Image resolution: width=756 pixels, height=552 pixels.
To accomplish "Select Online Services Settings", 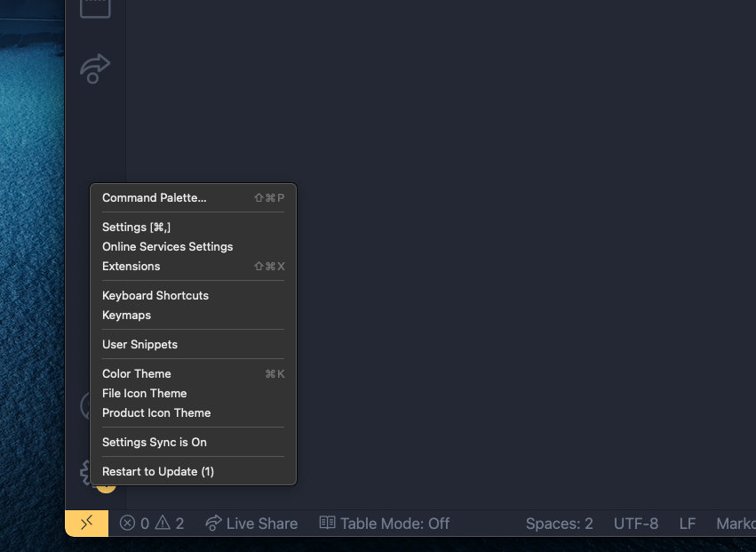I will pyautogui.click(x=193, y=246).
